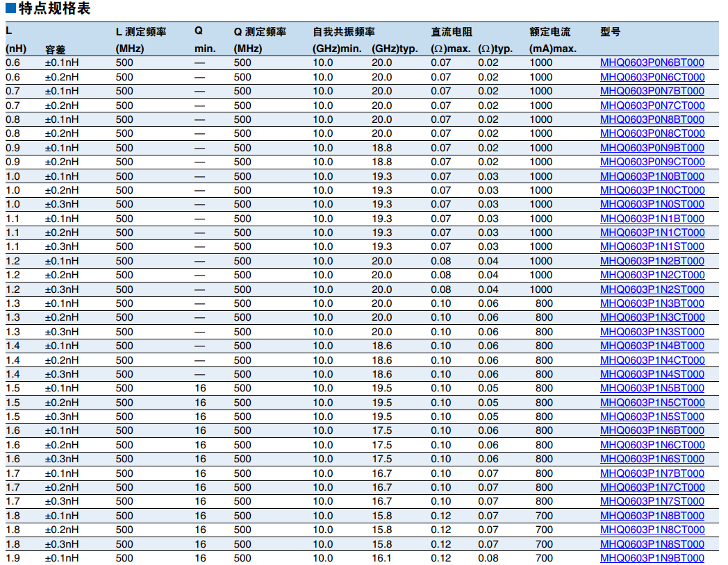
Task: Open the MHQ0603P1N6CT000 part link
Action: point(652,444)
